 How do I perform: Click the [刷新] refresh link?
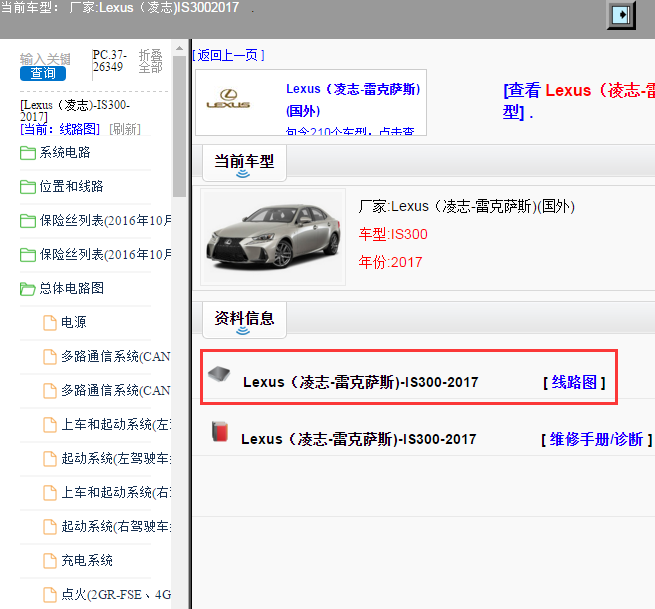(x=125, y=129)
